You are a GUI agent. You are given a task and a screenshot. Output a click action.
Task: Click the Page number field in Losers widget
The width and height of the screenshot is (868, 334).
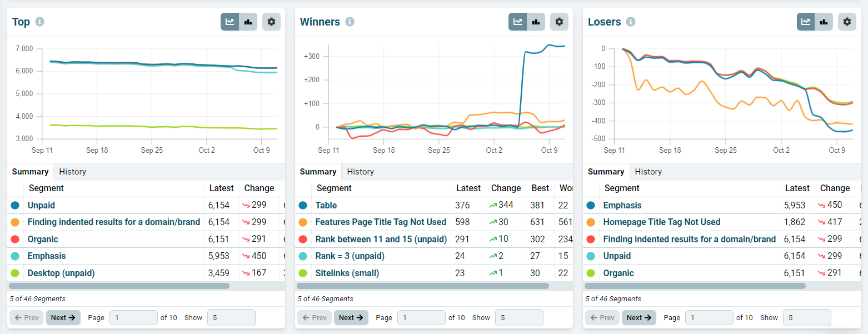click(709, 317)
